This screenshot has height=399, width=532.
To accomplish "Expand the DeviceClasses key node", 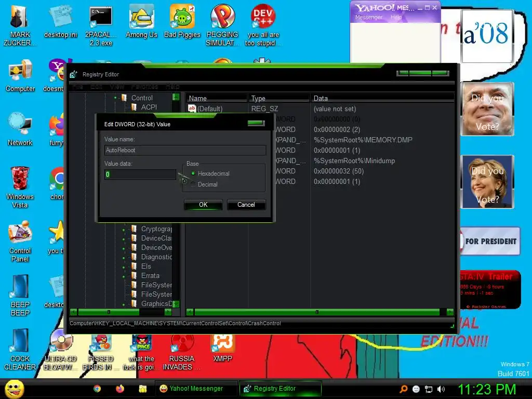I will point(124,238).
